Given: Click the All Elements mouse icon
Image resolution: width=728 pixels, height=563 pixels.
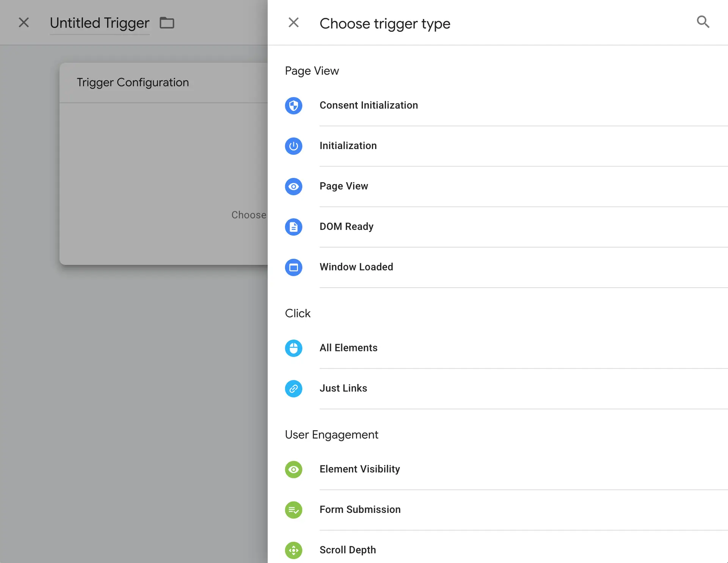Looking at the screenshot, I should (293, 348).
